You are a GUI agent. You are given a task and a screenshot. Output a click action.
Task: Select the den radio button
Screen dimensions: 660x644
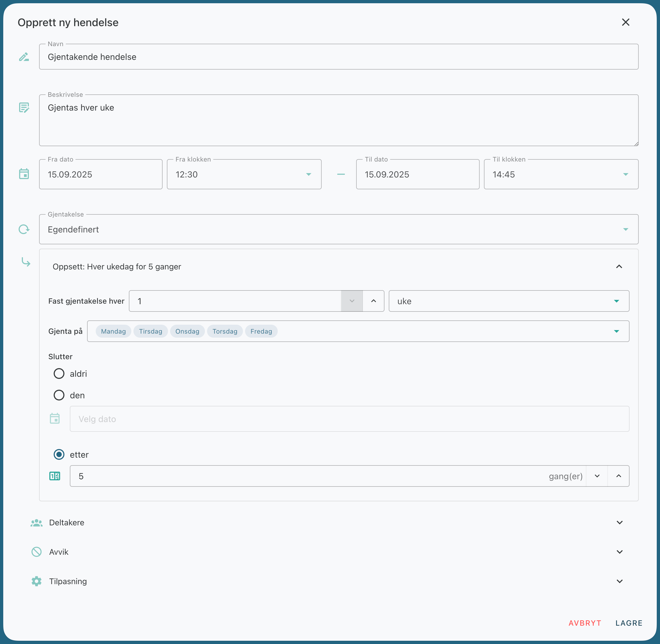point(59,395)
